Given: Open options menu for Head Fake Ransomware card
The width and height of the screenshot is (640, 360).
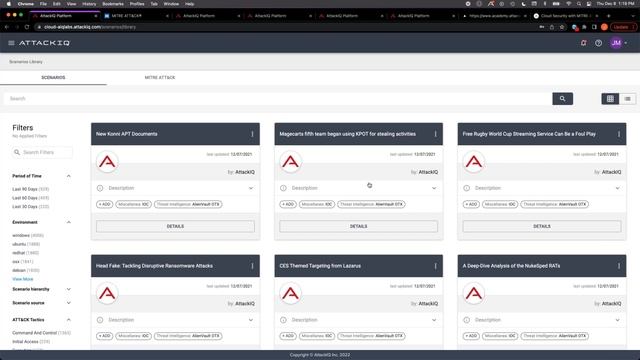Looking at the screenshot, I should 252,266.
